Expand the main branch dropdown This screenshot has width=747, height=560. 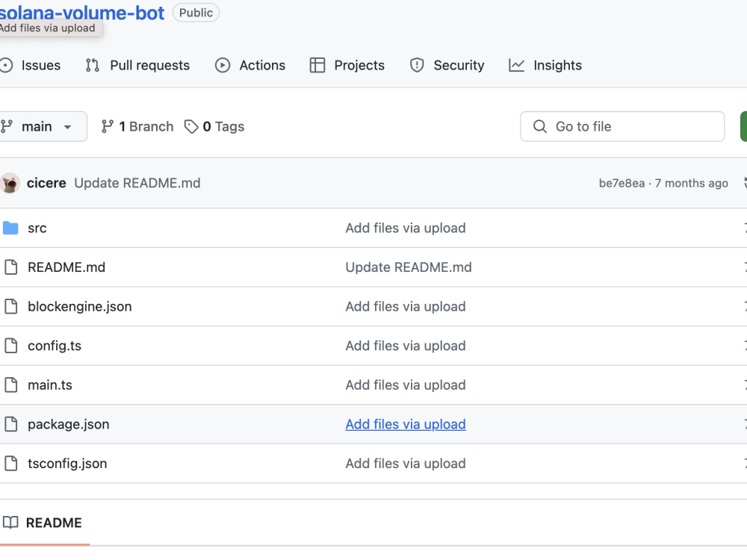43,127
